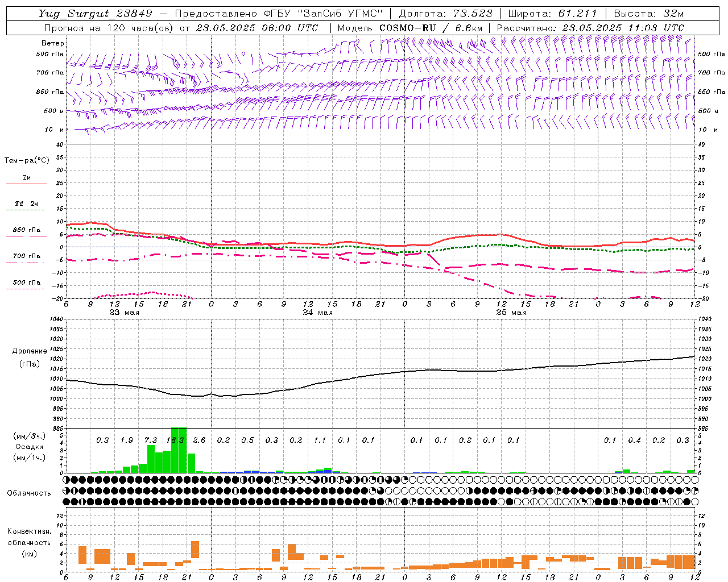Click the station title Yug_Surgut_23849
The image size is (728, 582).
point(96,14)
